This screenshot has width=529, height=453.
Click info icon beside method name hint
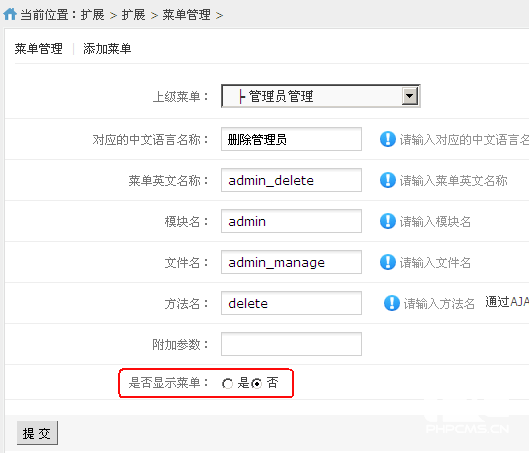tap(392, 303)
